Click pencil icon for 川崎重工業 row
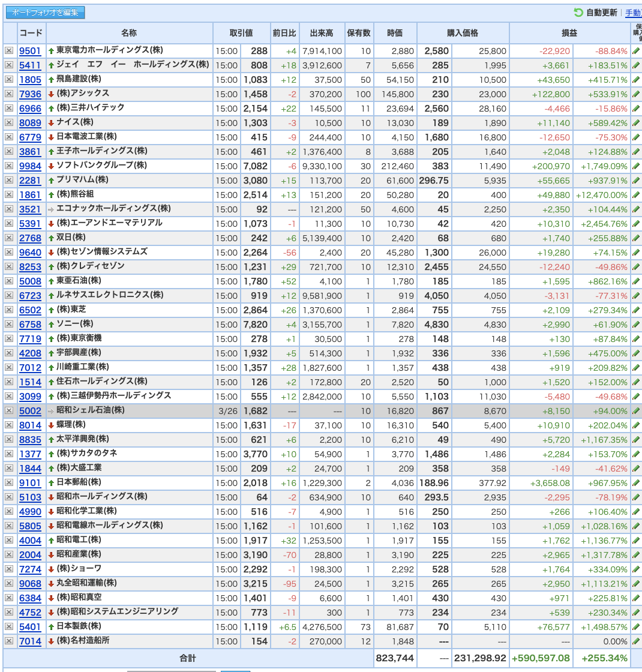The width and height of the screenshot is (642, 672). (636, 368)
